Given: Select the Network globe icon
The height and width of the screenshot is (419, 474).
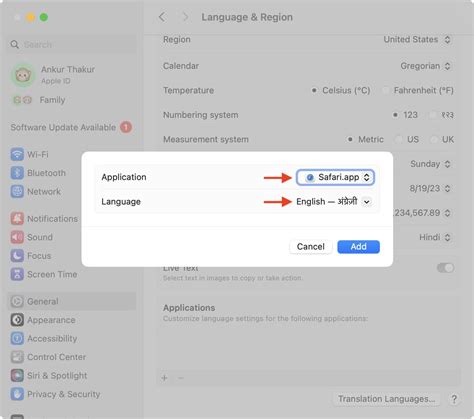Looking at the screenshot, I should coord(17,192).
